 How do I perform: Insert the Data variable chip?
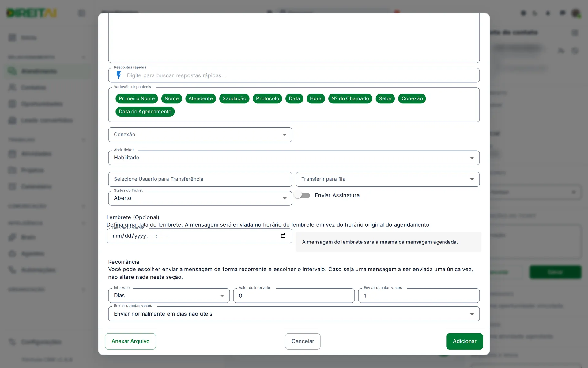tap(294, 98)
